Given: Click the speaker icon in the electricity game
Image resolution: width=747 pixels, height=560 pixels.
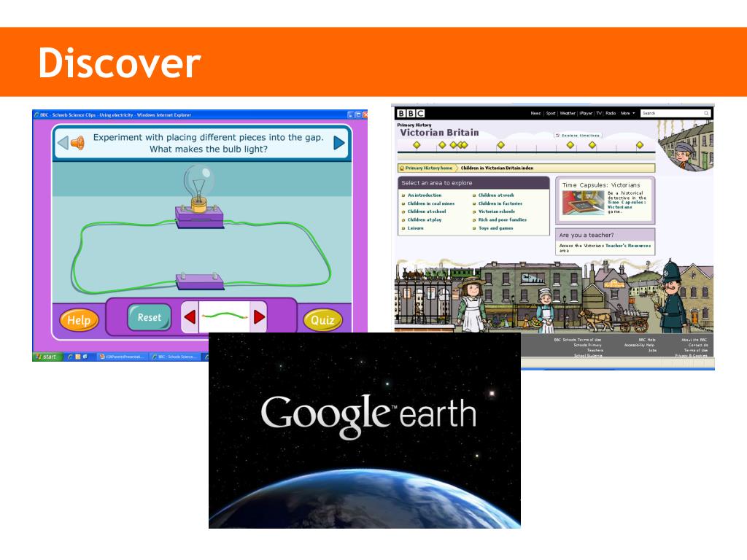Looking at the screenshot, I should click(77, 142).
